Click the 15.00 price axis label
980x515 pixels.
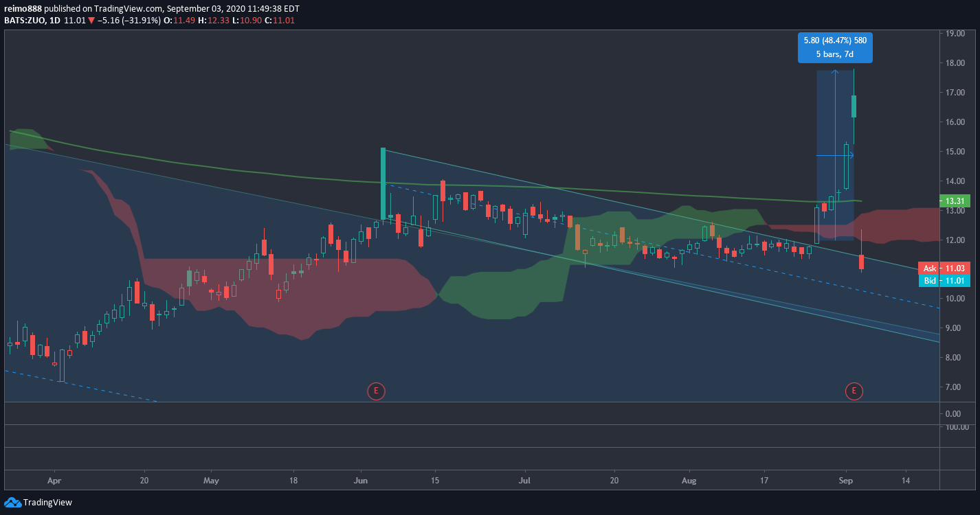coord(956,152)
